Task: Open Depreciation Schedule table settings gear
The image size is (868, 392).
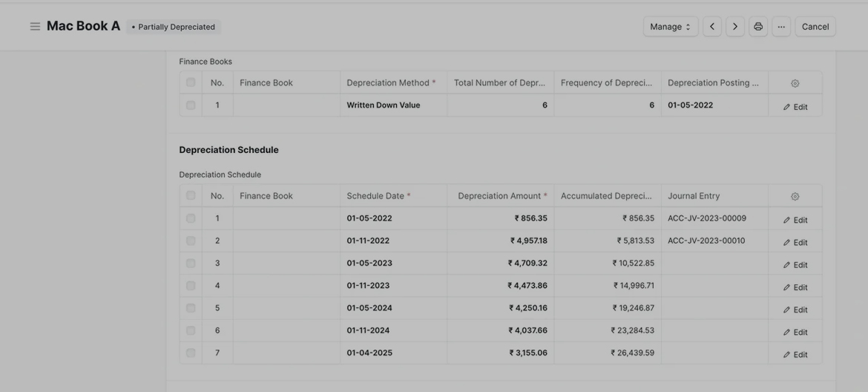Action: tap(795, 197)
